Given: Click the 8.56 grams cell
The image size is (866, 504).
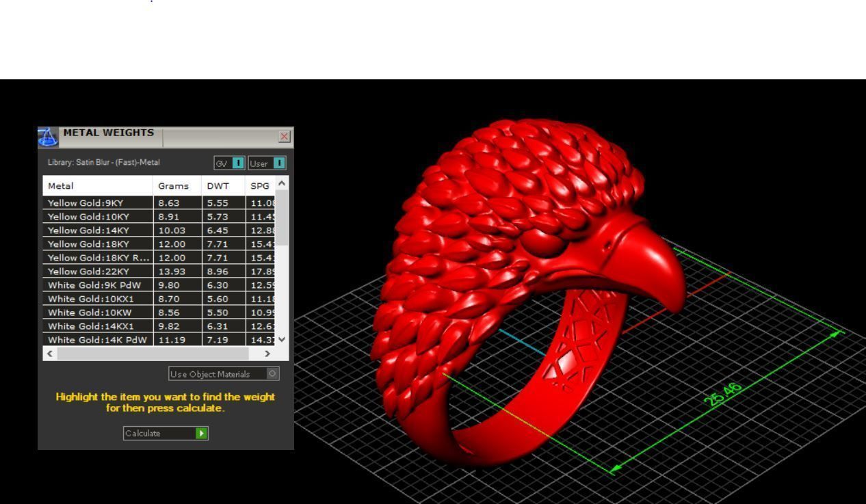Looking at the screenshot, I should click(x=177, y=313).
